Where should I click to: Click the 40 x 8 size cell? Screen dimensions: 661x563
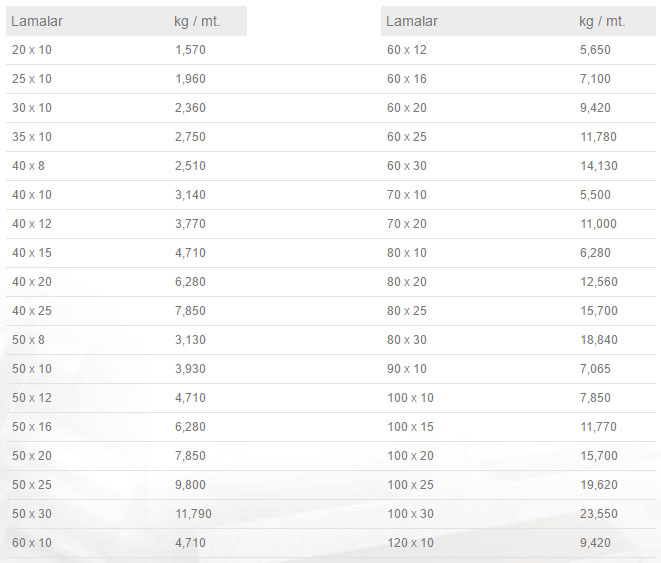[28, 166]
